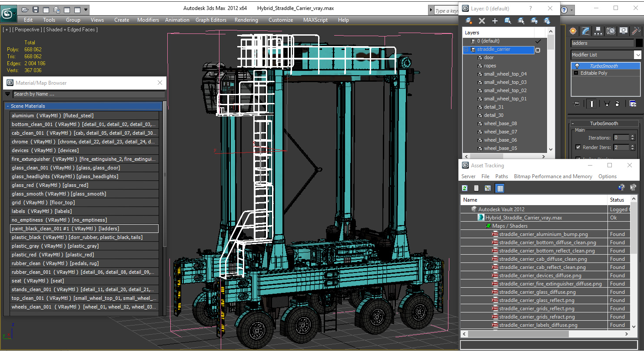Set layer 0 (default) as current checkmark
The width and height of the screenshot is (644, 352).
point(538,41)
